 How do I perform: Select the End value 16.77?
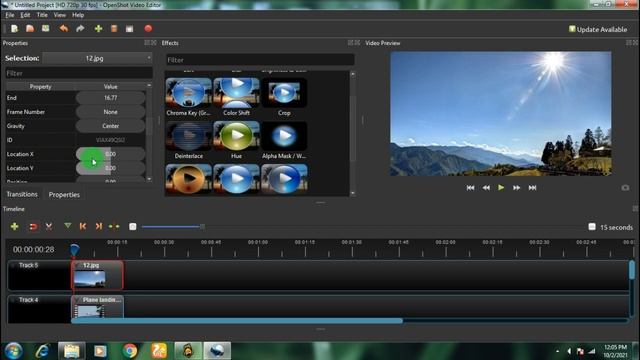coord(110,98)
